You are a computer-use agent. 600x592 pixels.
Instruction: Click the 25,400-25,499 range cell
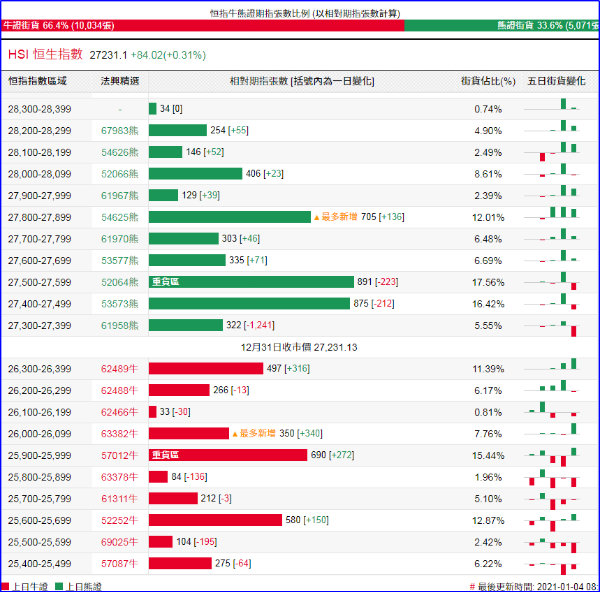pyautogui.click(x=40, y=564)
